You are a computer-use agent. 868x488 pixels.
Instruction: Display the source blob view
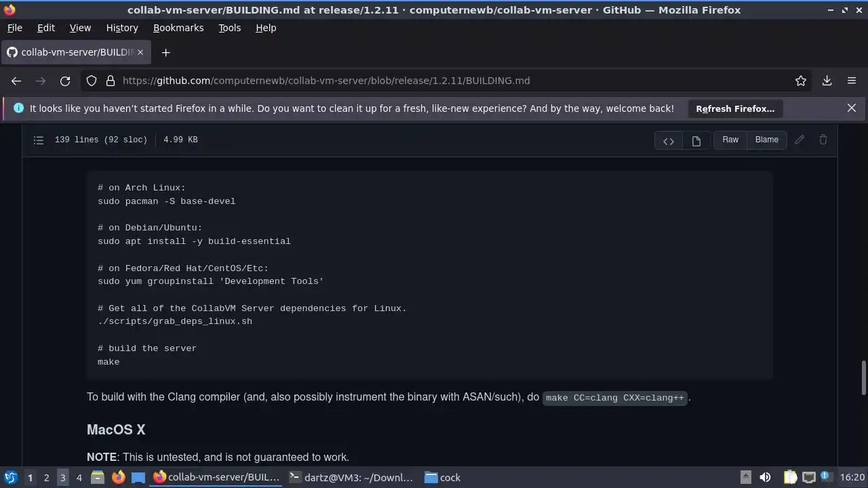(669, 140)
